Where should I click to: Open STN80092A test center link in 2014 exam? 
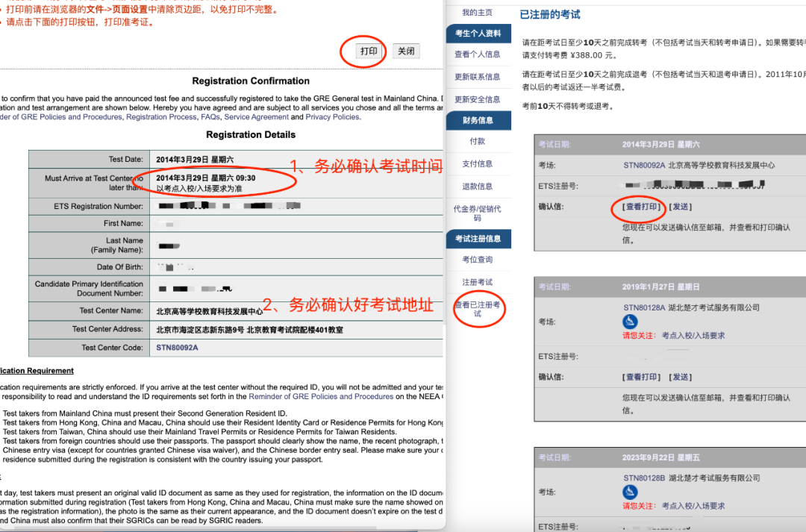pos(644,166)
